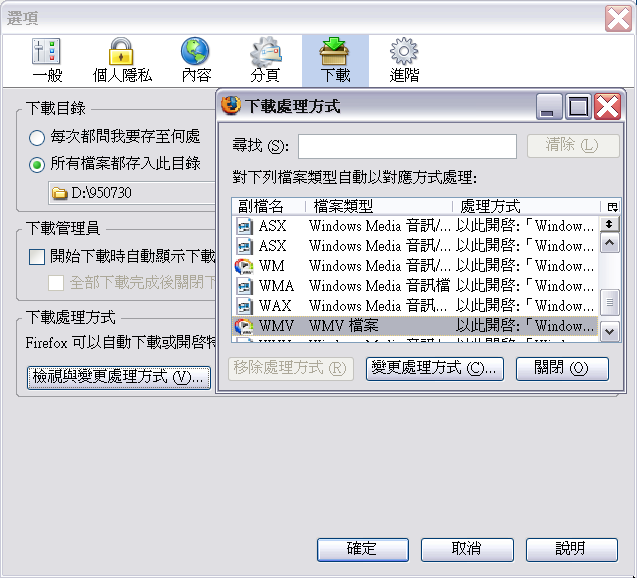The image size is (637, 578).
Task: Select 所有檔案都存入此目錄 radio option
Action: [x=38, y=164]
